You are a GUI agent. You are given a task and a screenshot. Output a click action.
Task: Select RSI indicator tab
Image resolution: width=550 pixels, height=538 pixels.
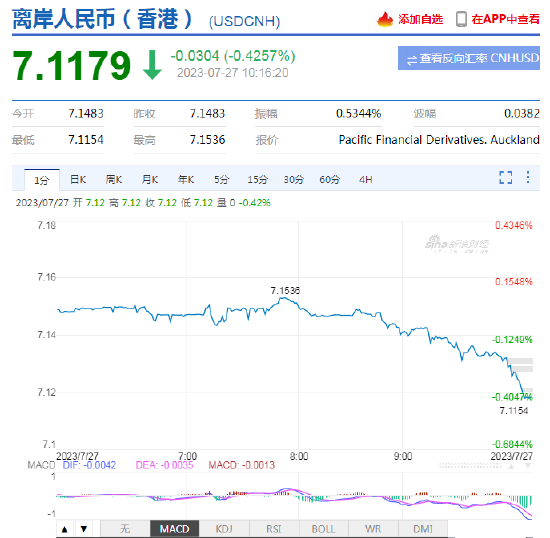pyautogui.click(x=274, y=529)
